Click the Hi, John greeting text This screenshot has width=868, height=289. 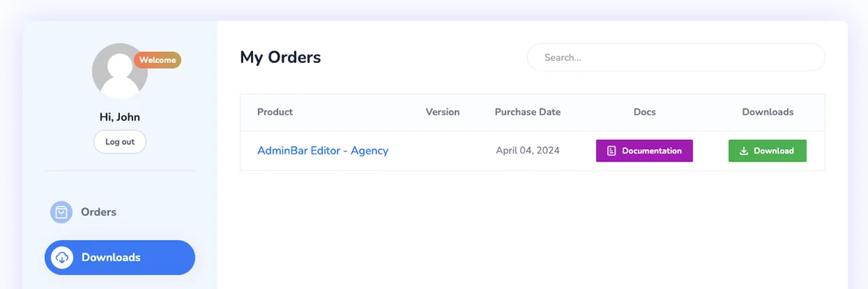tap(120, 117)
